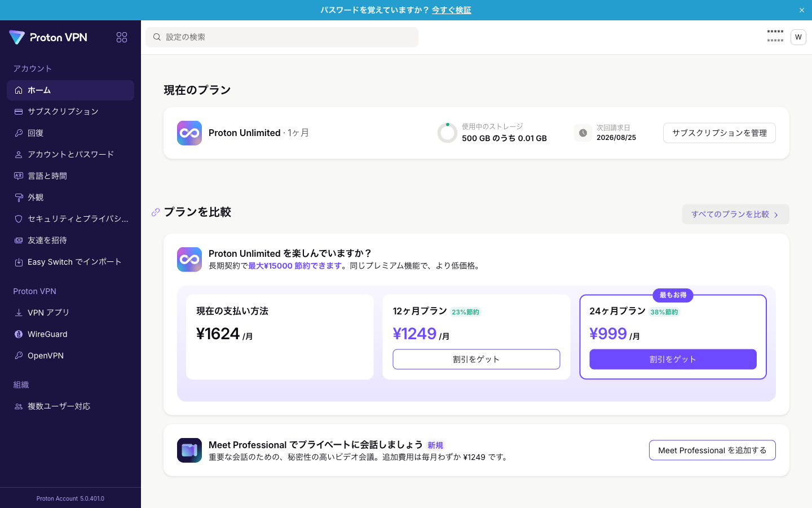Open VPN アプリ page
The width and height of the screenshot is (812, 508).
click(x=70, y=313)
